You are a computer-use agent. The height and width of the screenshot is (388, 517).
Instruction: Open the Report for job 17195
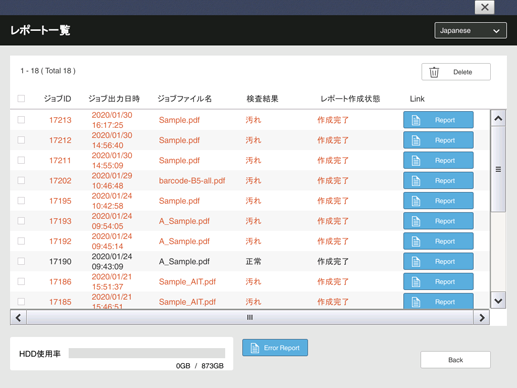(438, 201)
